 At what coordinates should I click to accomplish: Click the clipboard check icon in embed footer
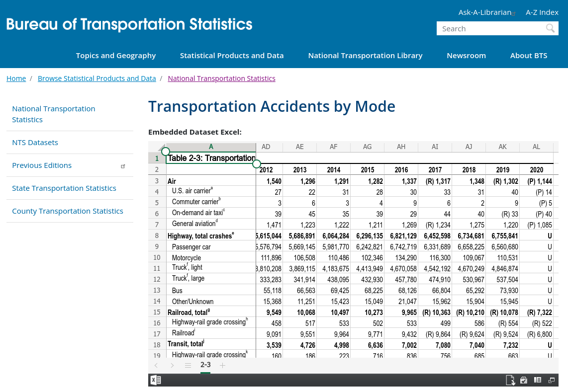click(x=524, y=380)
